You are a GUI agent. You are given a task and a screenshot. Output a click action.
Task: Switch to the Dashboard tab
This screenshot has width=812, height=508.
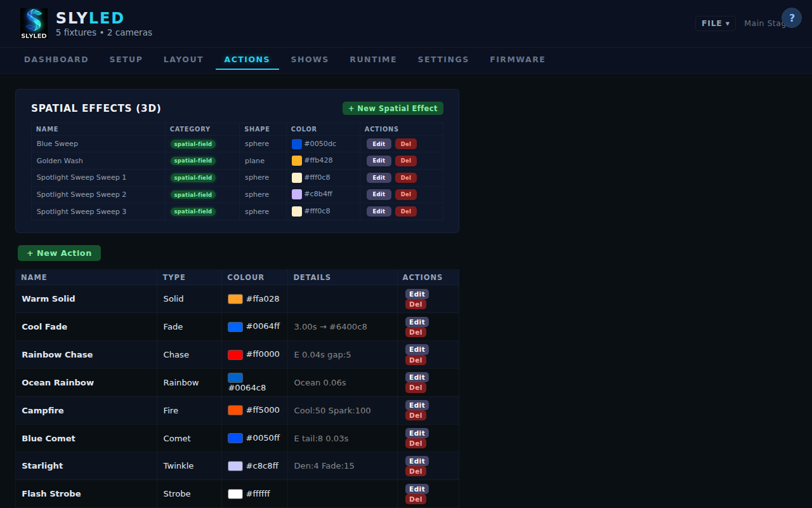(x=56, y=59)
